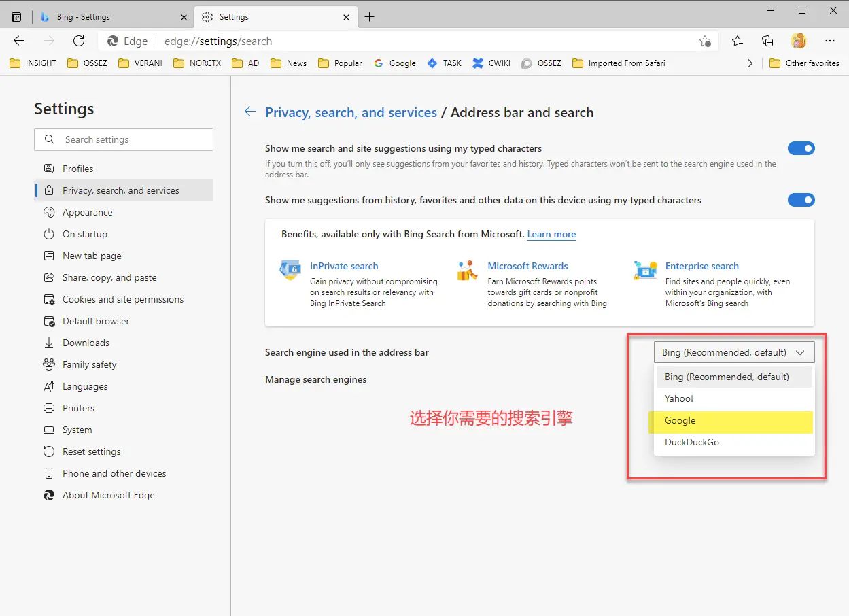This screenshot has width=849, height=616.
Task: Open TASK bookmark
Action: click(x=444, y=63)
